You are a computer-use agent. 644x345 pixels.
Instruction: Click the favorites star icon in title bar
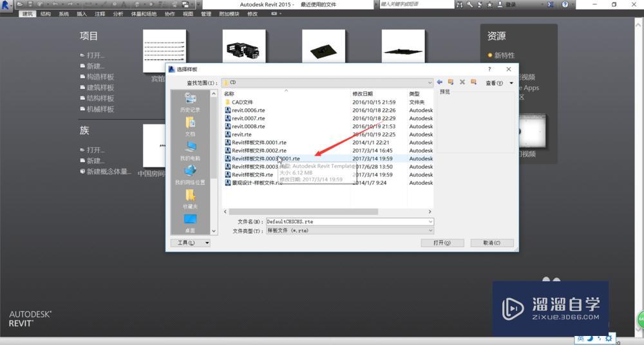tap(489, 5)
